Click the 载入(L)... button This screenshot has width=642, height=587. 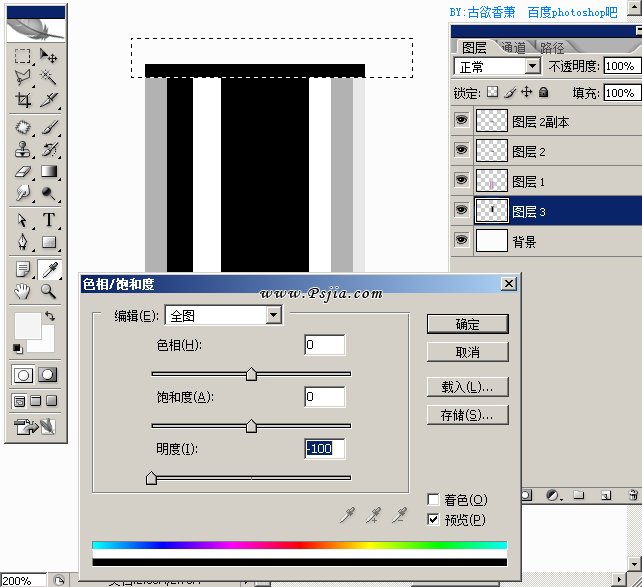(468, 387)
